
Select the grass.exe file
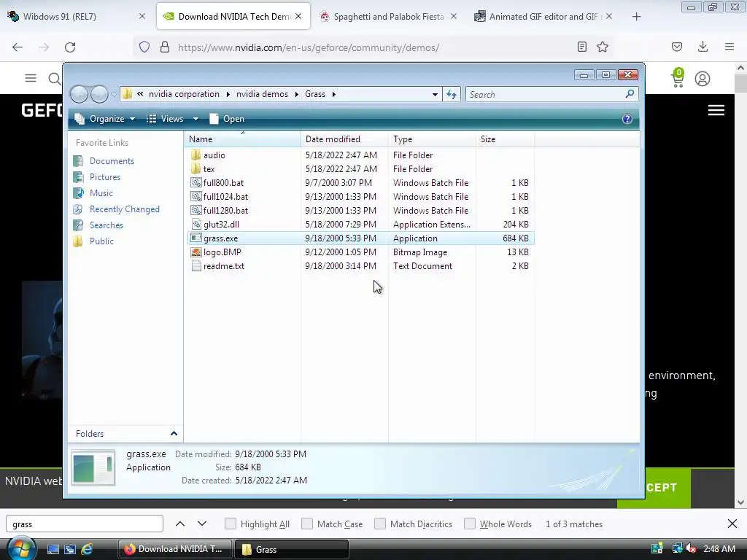click(360, 238)
